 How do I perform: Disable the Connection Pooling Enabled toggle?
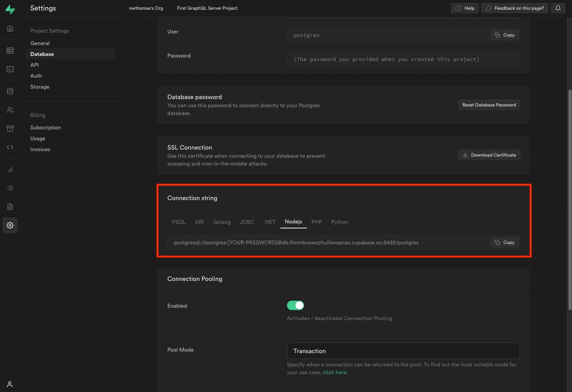295,305
